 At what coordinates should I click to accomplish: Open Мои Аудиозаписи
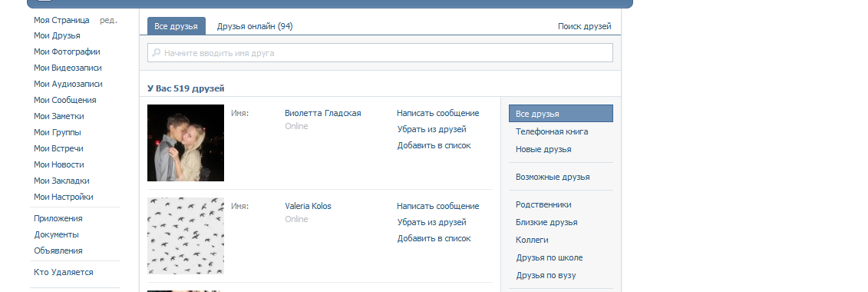click(68, 84)
